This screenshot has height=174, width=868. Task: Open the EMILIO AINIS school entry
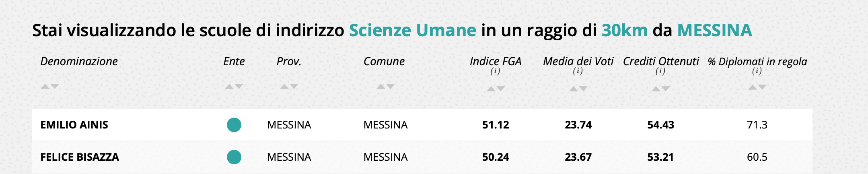click(74, 125)
